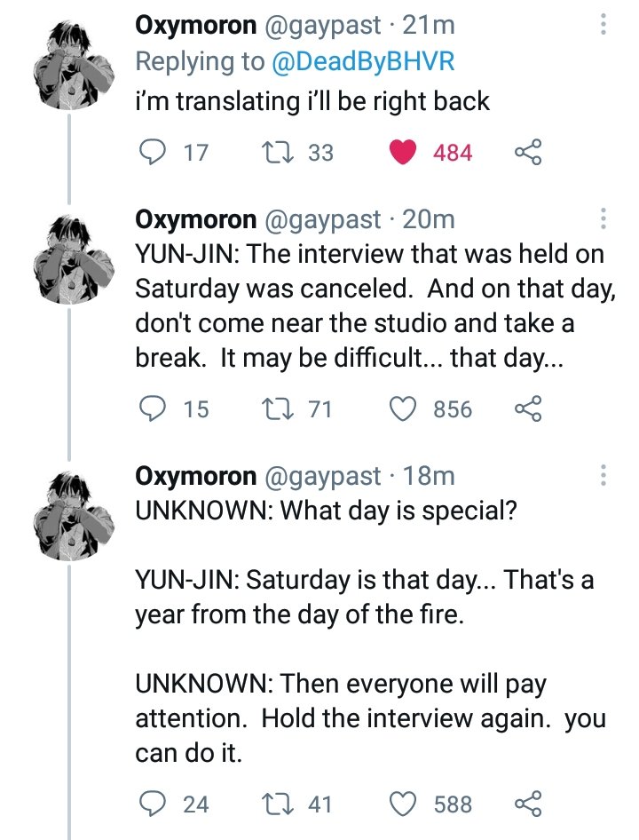Reply to the interview canceled tweet
This screenshot has width=639, height=840.
[x=156, y=408]
